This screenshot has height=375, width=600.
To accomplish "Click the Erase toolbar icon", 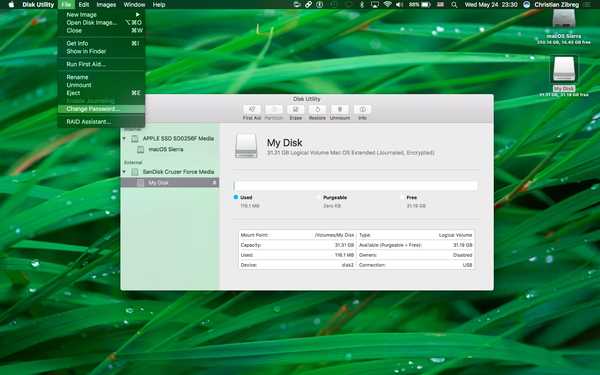I will (295, 109).
